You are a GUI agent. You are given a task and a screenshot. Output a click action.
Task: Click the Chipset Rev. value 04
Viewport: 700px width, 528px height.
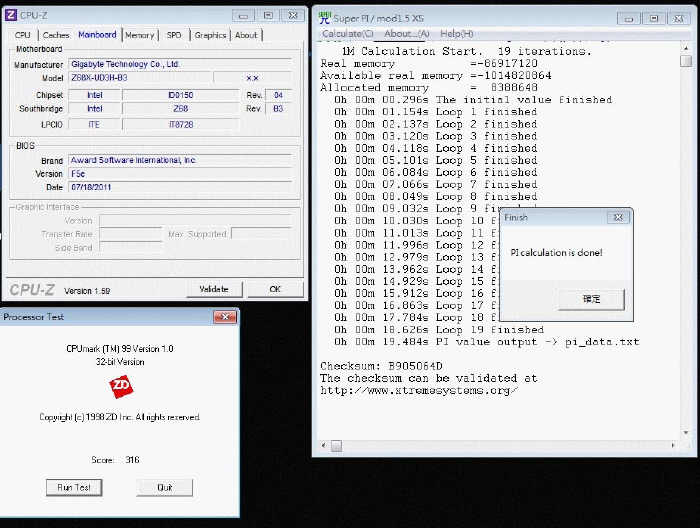tap(279, 95)
